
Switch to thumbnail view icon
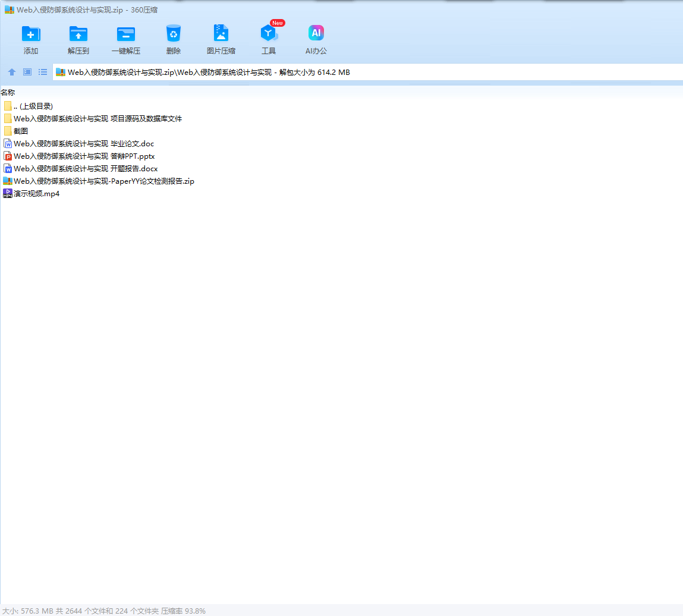tap(27, 73)
